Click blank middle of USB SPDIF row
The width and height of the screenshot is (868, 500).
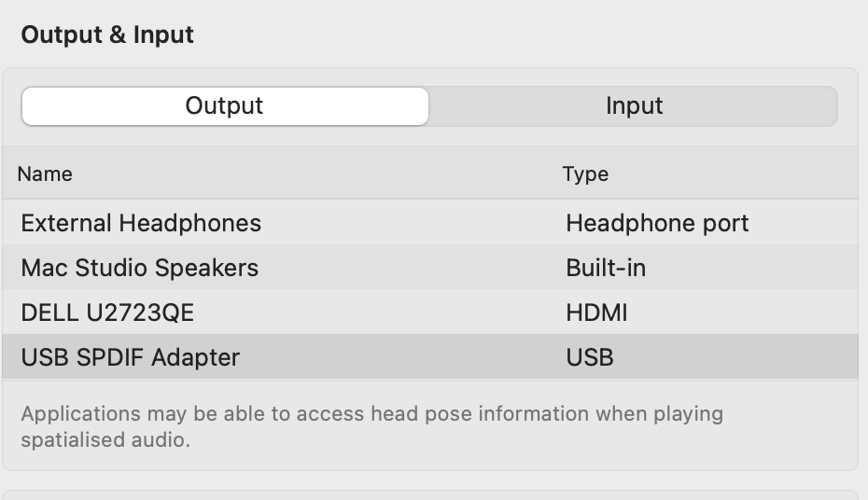click(x=401, y=357)
